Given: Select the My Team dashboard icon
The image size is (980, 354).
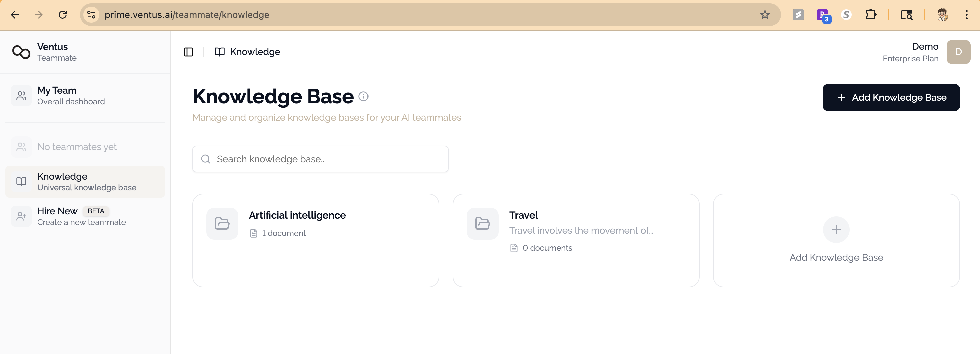Looking at the screenshot, I should click(21, 95).
